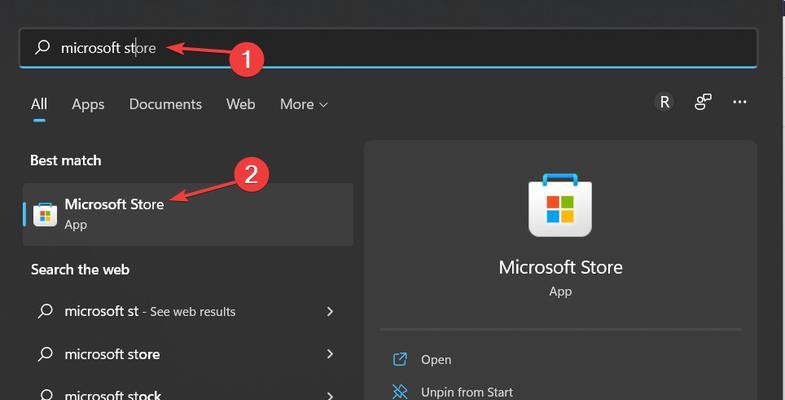Image resolution: width=785 pixels, height=400 pixels.
Task: Switch to the Documents tab
Action: (165, 104)
